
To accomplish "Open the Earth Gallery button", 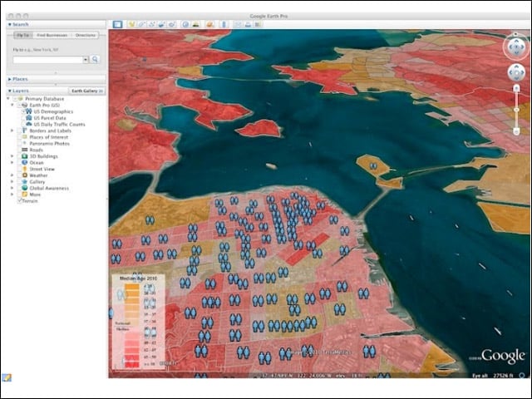I will click(87, 91).
